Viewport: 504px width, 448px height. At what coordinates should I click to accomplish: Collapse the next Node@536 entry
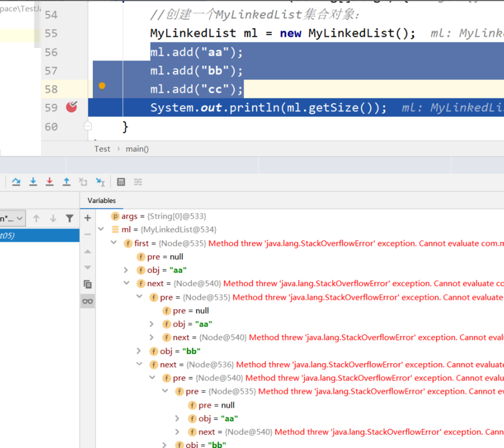coord(139,364)
